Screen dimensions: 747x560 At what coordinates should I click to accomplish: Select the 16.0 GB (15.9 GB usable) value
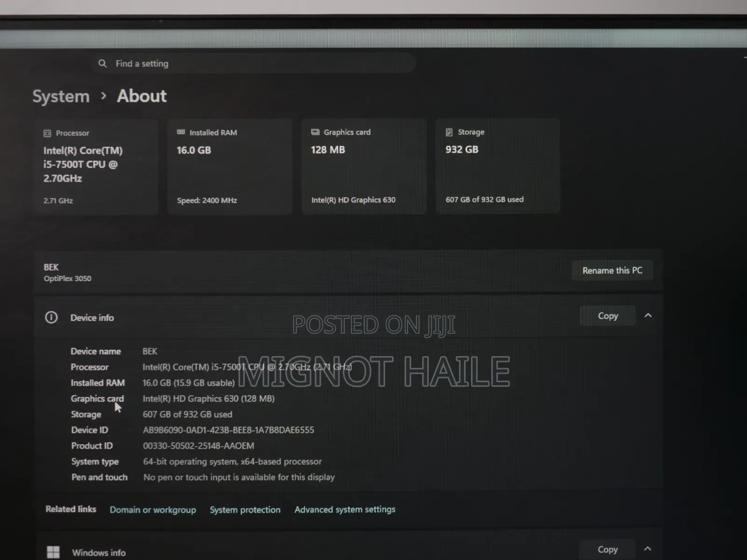(189, 383)
